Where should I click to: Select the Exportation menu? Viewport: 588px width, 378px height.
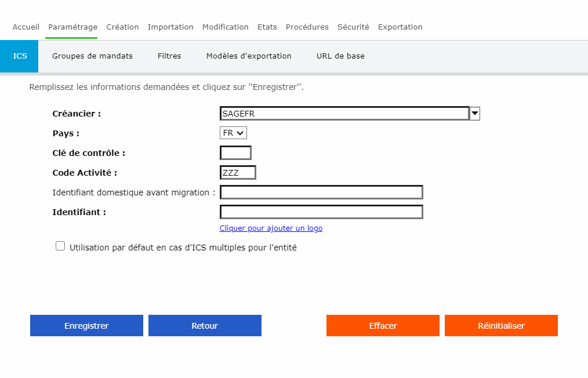(400, 27)
